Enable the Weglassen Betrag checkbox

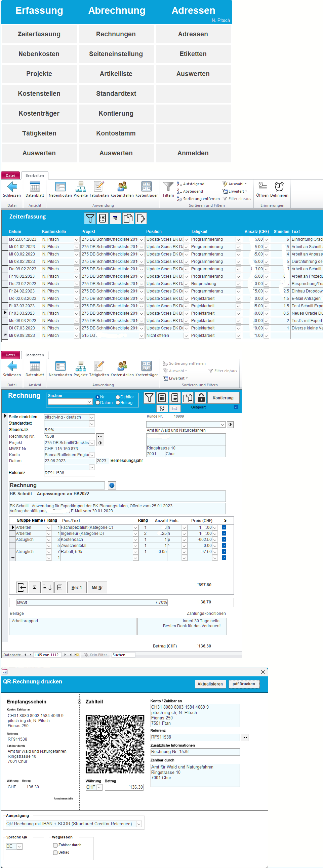point(55,853)
